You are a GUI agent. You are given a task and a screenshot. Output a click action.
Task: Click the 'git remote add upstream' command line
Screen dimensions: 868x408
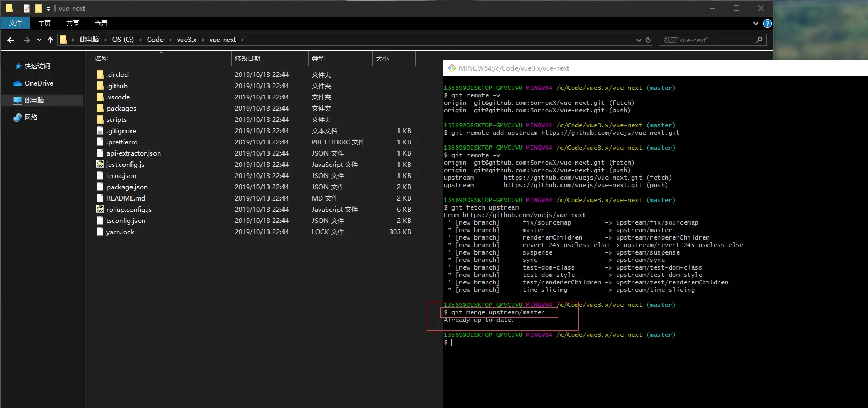pyautogui.click(x=562, y=133)
